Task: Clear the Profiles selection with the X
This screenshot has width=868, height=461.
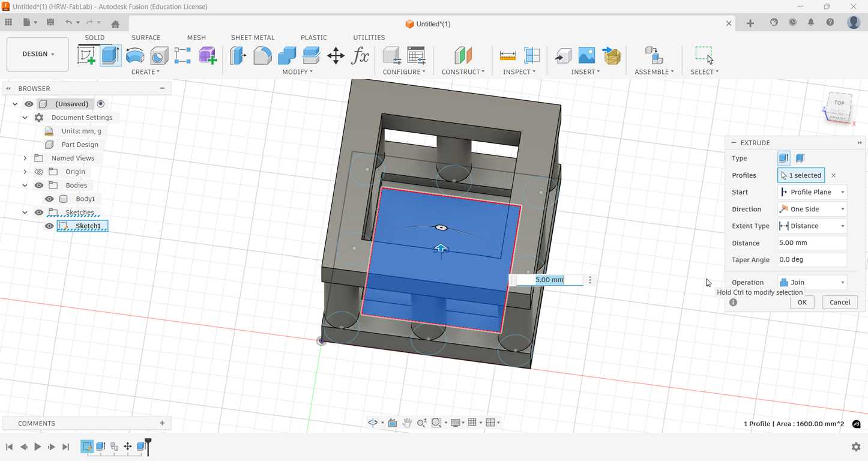Action: coord(833,175)
